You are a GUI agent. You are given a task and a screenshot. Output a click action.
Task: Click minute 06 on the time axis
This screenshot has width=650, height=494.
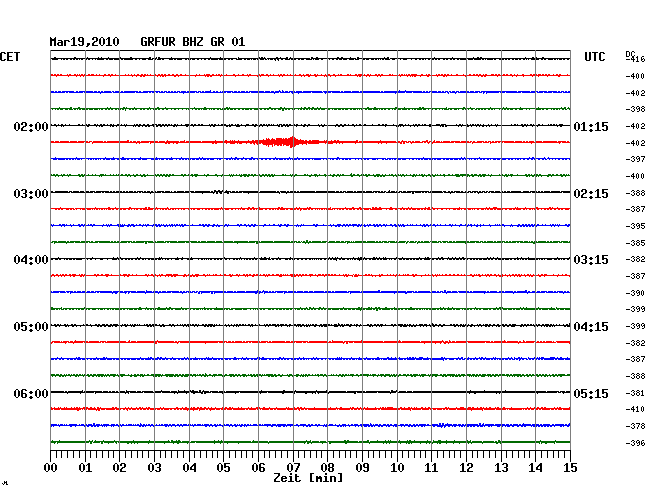click(x=258, y=467)
